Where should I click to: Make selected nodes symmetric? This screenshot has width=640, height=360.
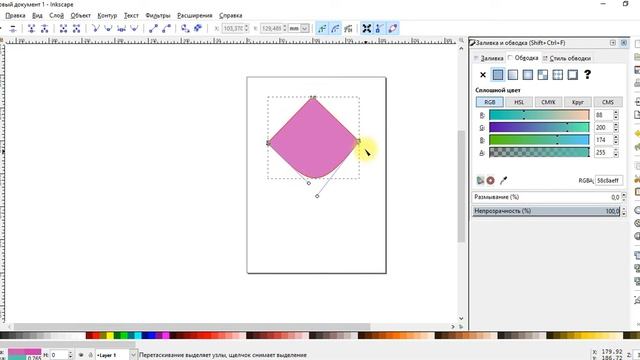point(121,29)
